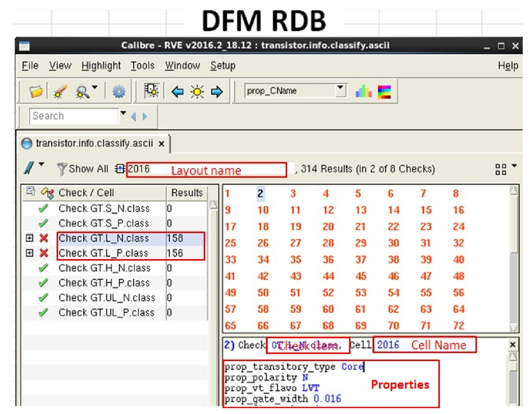Click scroll-up arrow of check list
This screenshot has width=532, height=414.
213,205
